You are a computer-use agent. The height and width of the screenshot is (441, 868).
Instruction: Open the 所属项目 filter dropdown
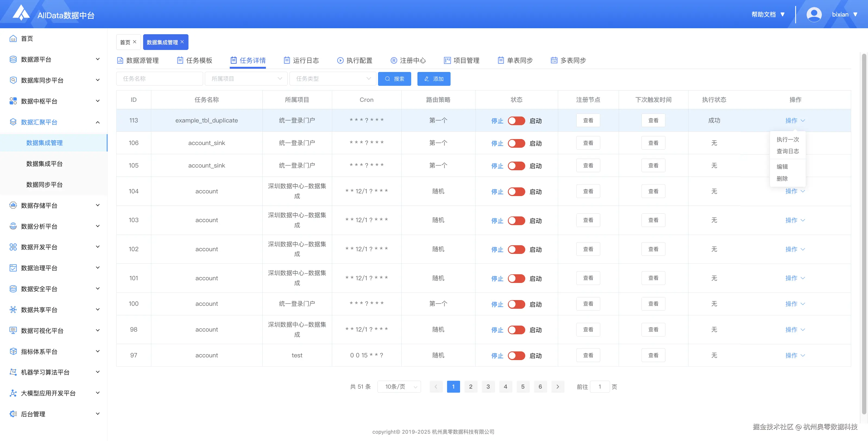point(246,78)
